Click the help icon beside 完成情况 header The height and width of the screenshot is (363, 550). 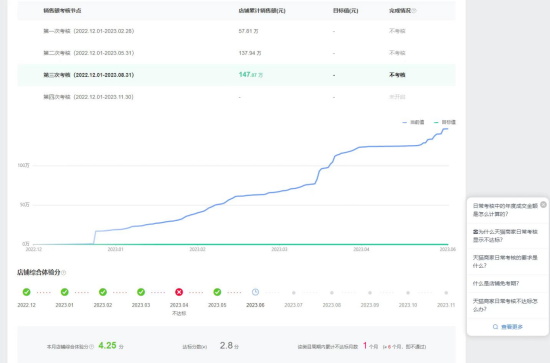(414, 11)
